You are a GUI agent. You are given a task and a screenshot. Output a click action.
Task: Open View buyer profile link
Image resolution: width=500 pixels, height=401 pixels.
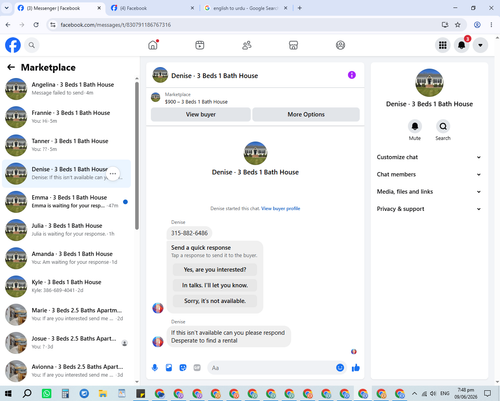coord(281,208)
